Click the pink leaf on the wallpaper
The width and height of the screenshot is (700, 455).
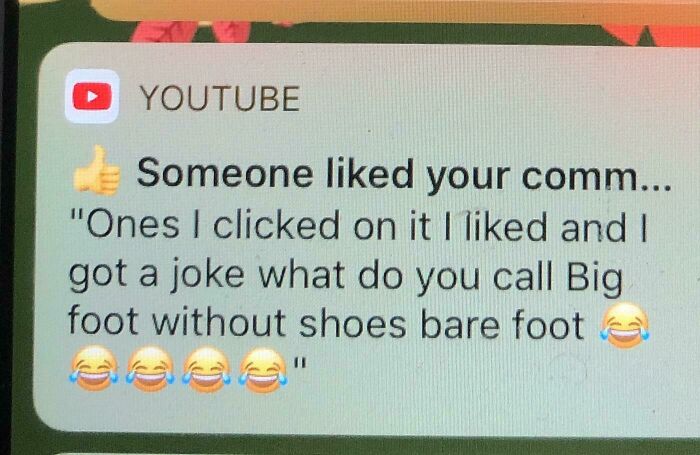click(x=192, y=31)
